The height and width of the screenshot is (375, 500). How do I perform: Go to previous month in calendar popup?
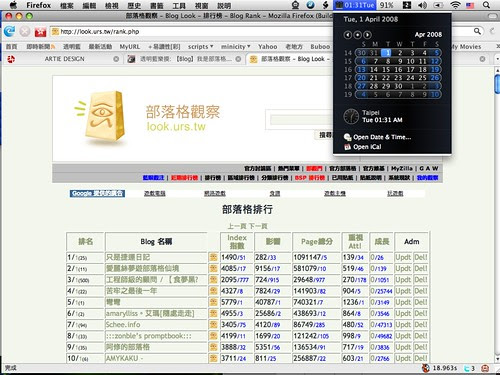[x=347, y=35]
